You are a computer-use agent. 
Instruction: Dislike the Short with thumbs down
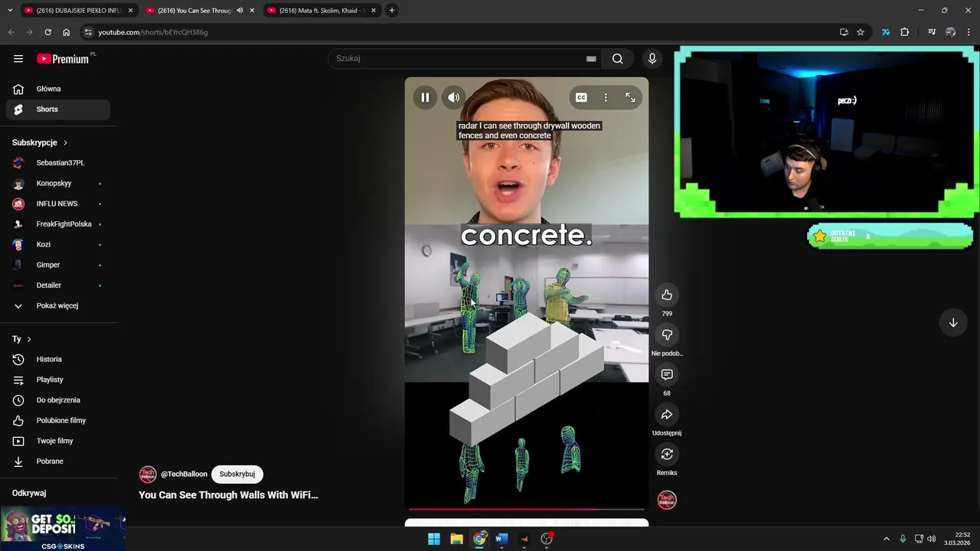point(667,334)
